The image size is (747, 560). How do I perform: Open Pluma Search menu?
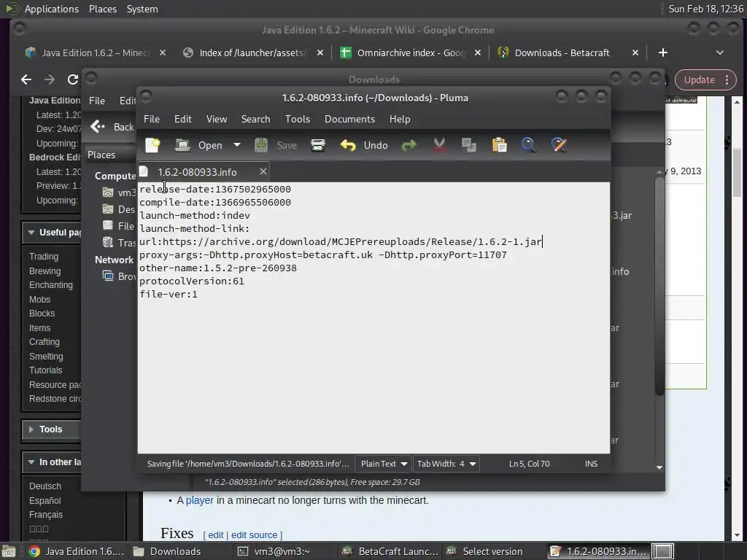click(x=255, y=119)
